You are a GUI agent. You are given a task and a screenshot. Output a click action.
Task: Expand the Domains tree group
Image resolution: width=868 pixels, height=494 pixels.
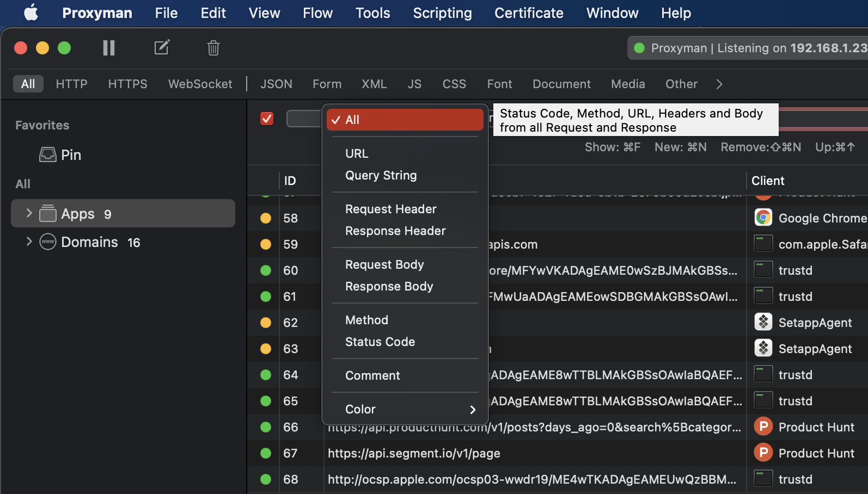click(29, 242)
